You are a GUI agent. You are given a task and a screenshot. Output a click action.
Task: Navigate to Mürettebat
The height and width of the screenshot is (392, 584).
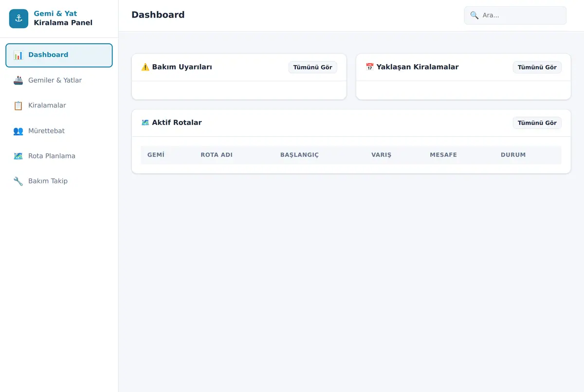pyautogui.click(x=59, y=131)
